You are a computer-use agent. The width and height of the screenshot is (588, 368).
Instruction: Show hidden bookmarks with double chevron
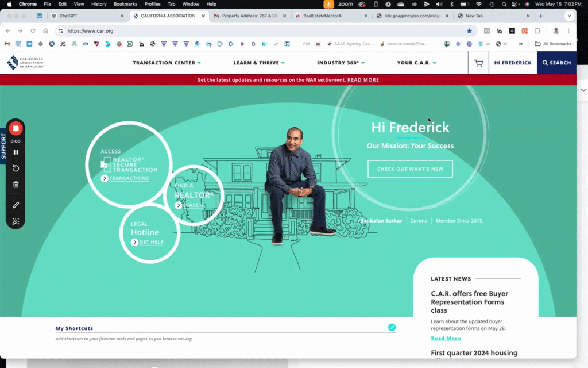[x=520, y=44]
